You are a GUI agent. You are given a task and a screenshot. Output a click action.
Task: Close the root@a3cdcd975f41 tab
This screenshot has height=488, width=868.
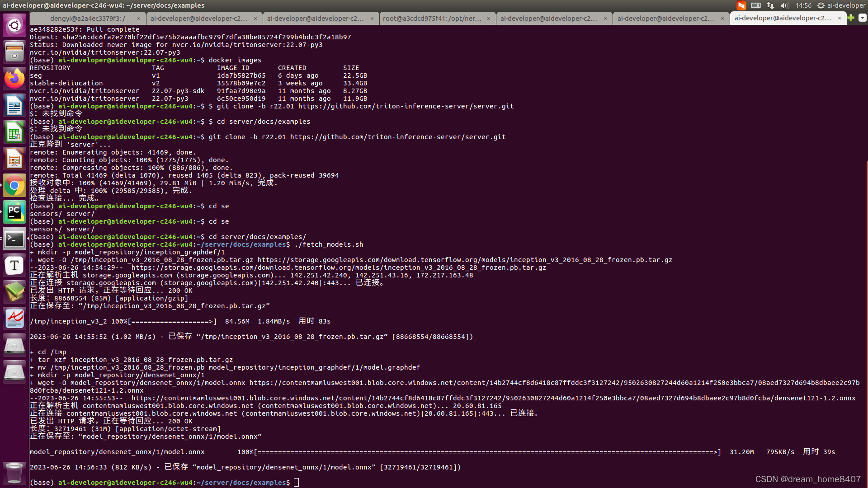(489, 19)
